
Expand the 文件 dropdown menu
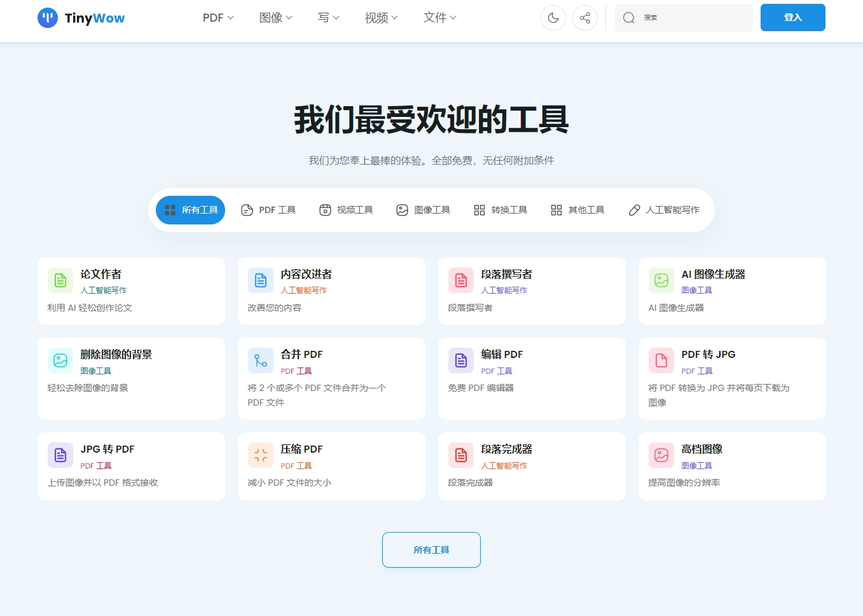click(x=440, y=18)
